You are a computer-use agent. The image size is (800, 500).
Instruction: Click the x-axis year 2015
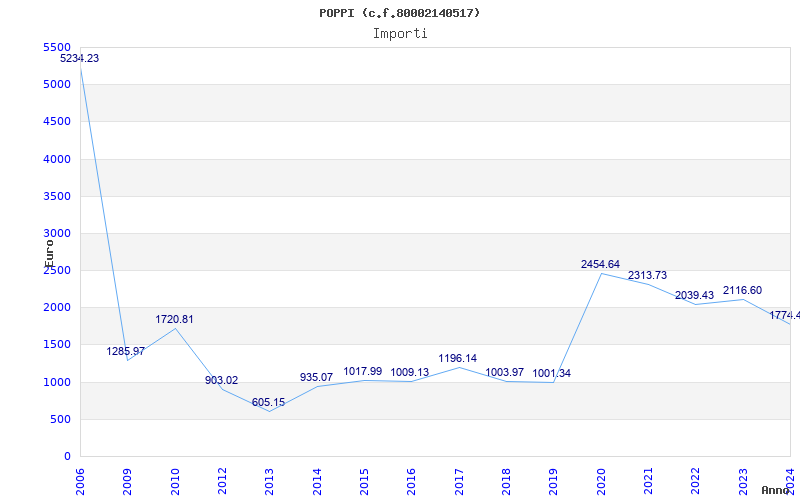(364, 482)
